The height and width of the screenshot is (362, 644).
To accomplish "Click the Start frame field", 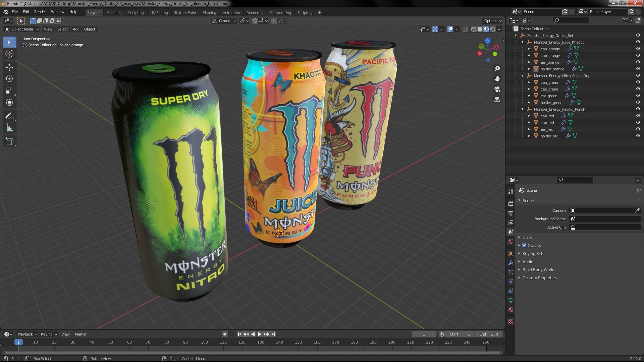I will tap(460, 334).
